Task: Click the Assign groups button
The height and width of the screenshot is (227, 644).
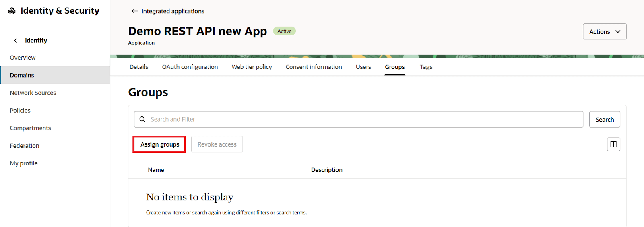Action: pos(159,144)
